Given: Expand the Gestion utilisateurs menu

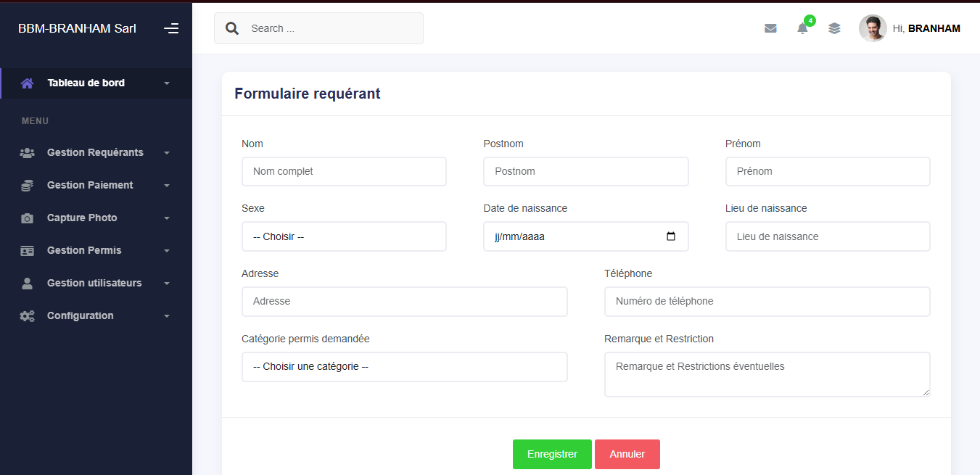Looking at the screenshot, I should (94, 283).
